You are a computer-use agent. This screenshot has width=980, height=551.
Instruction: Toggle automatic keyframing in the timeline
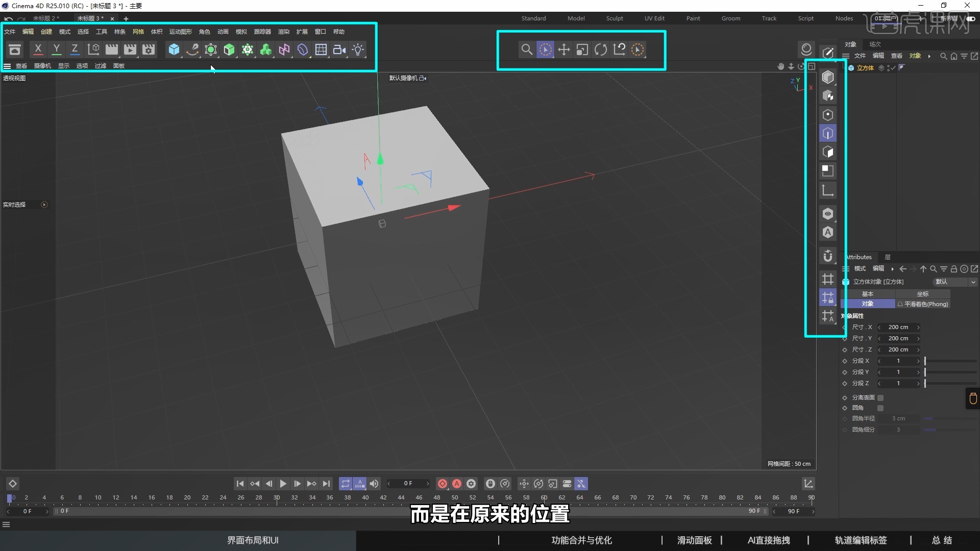coord(456,484)
